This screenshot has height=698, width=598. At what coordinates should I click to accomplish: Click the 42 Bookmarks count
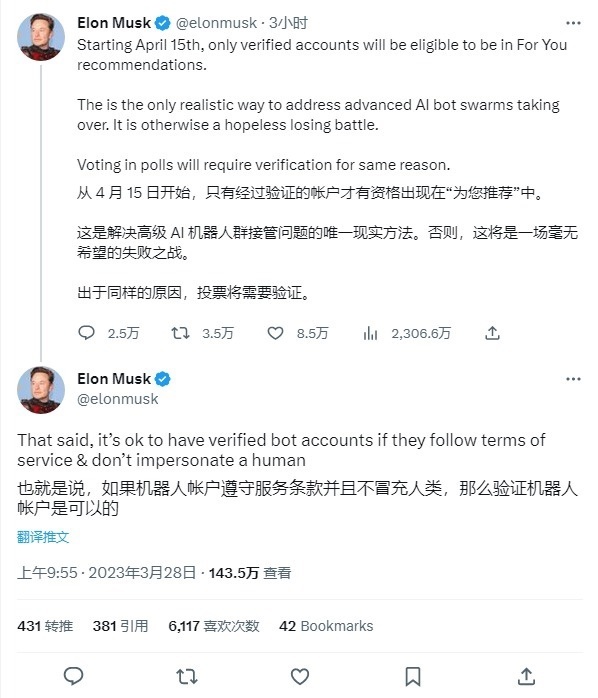point(326,626)
